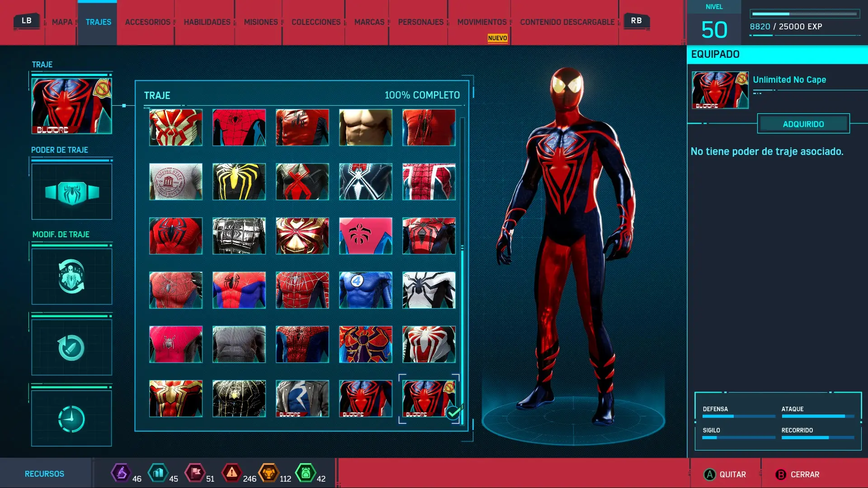Screen dimensions: 868x488
Task: Select the classic red and blue suit in top row
Action: pos(239,127)
